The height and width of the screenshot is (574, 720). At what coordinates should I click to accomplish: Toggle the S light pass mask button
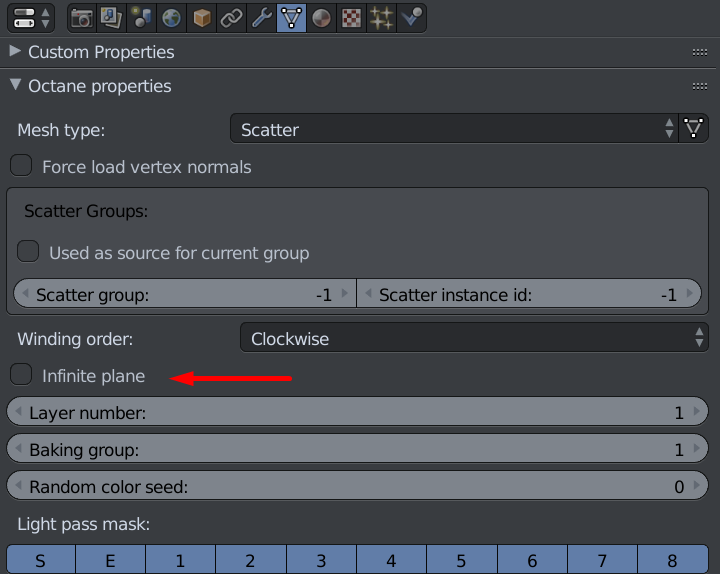pos(41,560)
